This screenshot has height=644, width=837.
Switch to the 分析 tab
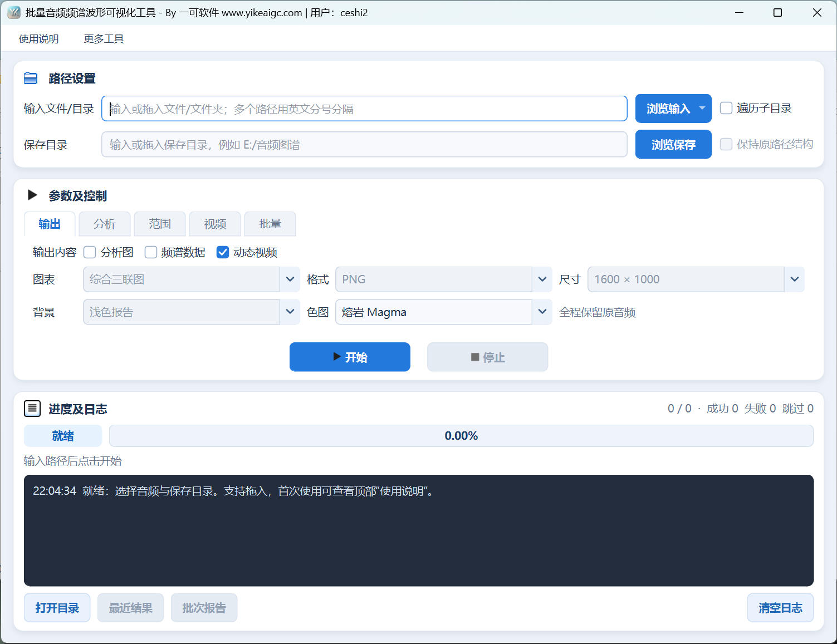pos(105,224)
